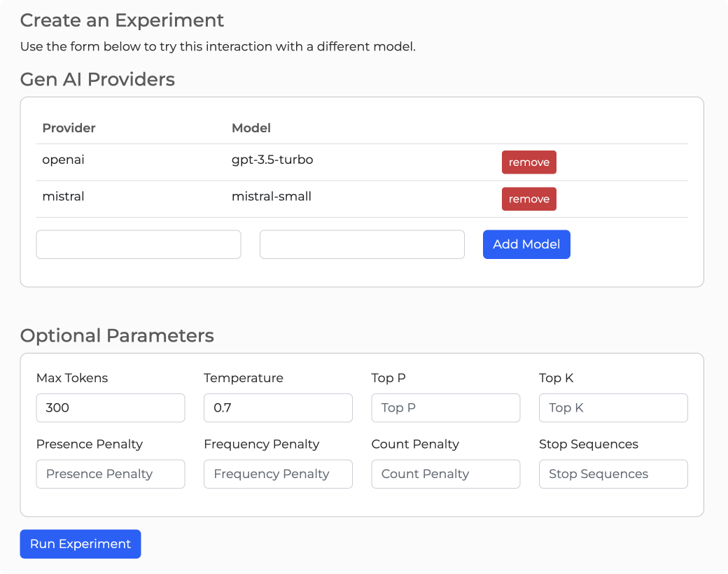Click the Provider column header
The width and height of the screenshot is (728, 574).
tap(69, 128)
